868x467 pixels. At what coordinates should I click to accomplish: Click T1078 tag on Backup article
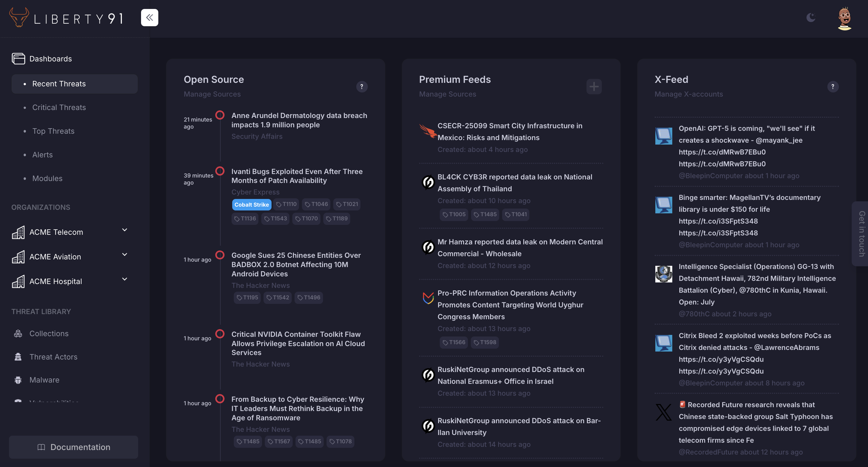tap(340, 441)
